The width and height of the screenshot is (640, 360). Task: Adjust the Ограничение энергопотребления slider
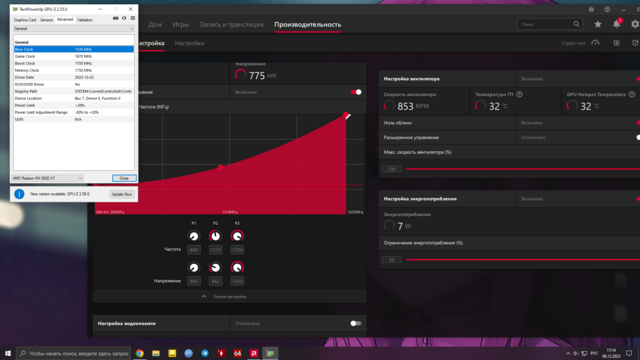tap(523, 259)
